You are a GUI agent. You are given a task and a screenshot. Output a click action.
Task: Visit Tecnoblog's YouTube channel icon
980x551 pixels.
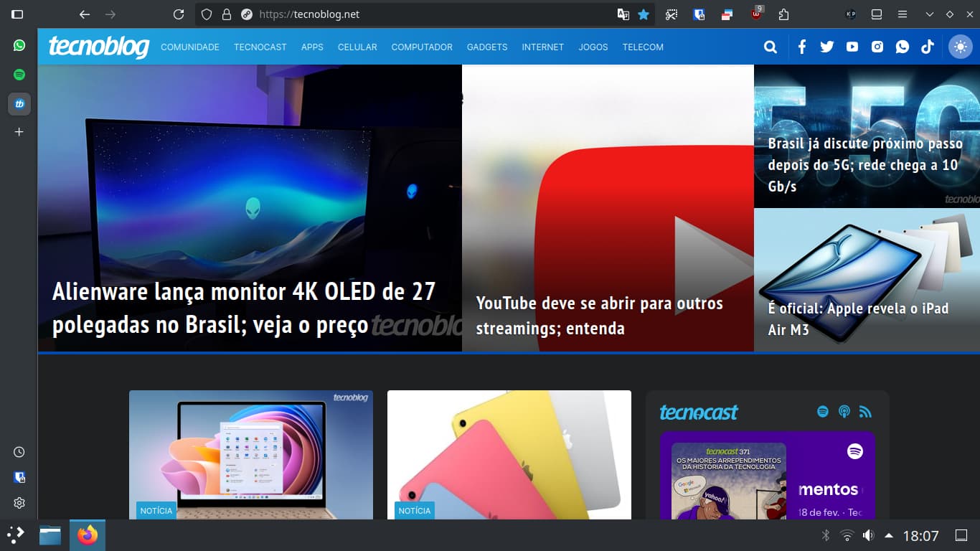pyautogui.click(x=852, y=47)
